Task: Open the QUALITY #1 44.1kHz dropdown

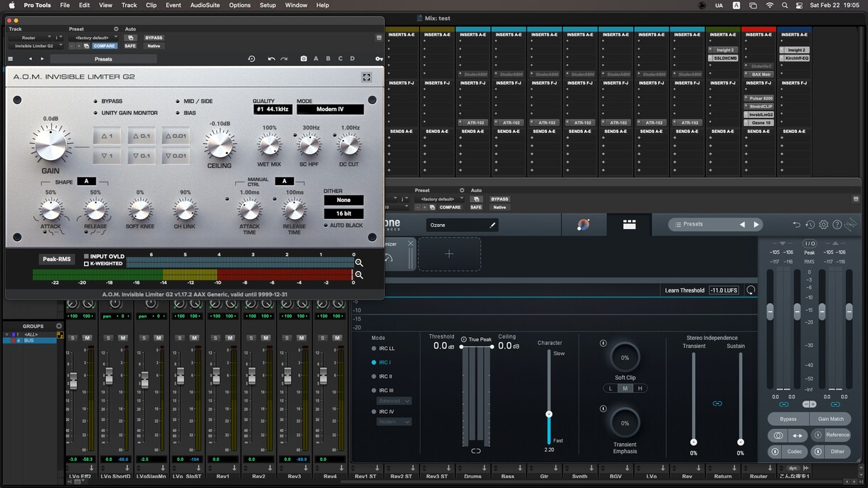Action: tap(272, 110)
